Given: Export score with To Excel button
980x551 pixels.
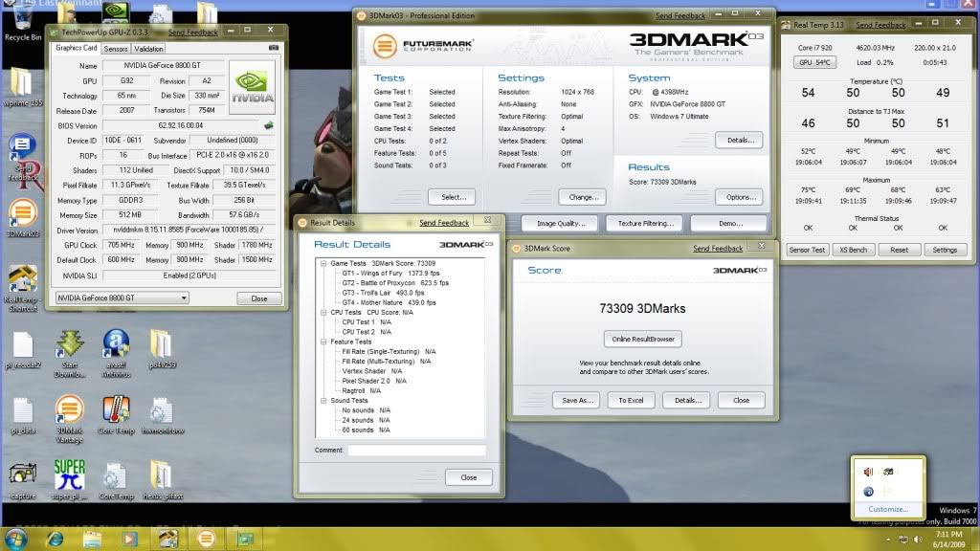Looking at the screenshot, I should (631, 400).
